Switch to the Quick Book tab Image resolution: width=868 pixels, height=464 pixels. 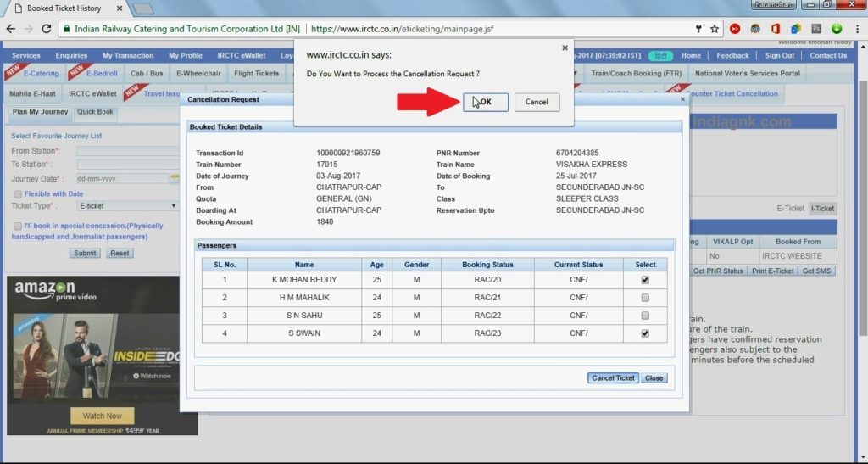pos(95,112)
